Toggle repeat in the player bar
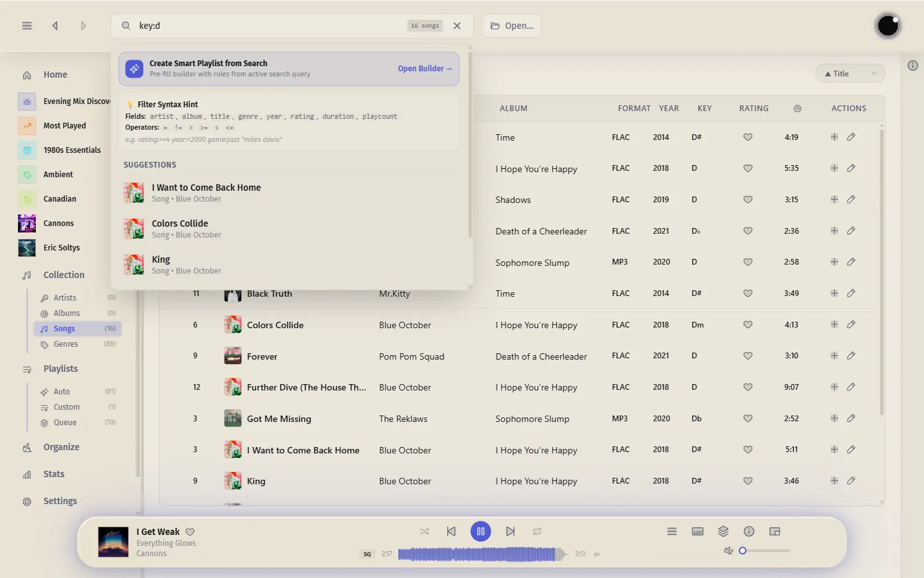 tap(537, 532)
